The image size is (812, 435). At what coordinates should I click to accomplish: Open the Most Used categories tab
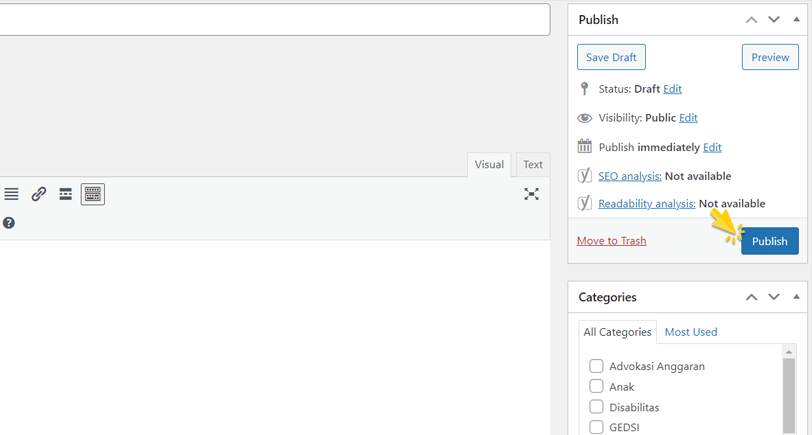691,332
